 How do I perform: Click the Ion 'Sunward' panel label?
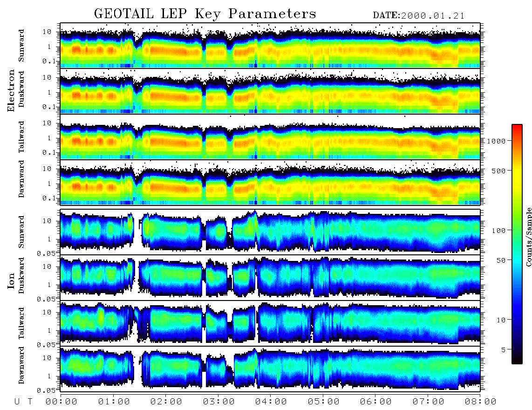point(21,232)
